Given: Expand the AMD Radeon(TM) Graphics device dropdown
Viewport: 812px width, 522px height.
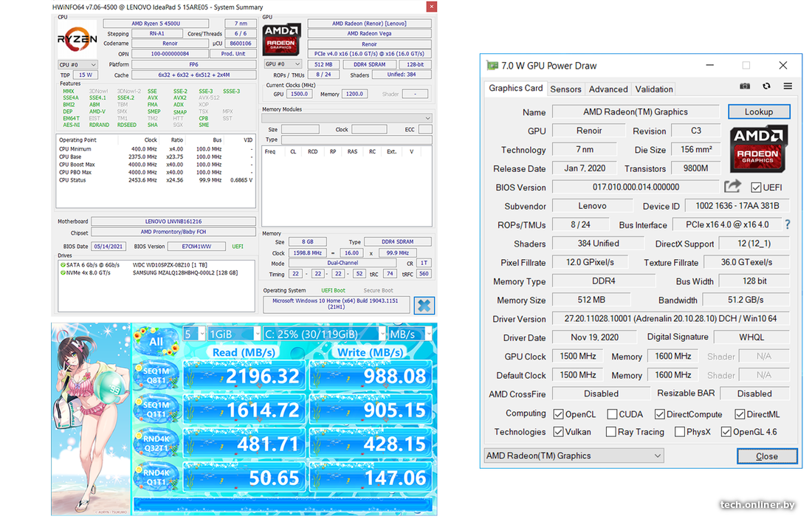Looking at the screenshot, I should point(574,456).
